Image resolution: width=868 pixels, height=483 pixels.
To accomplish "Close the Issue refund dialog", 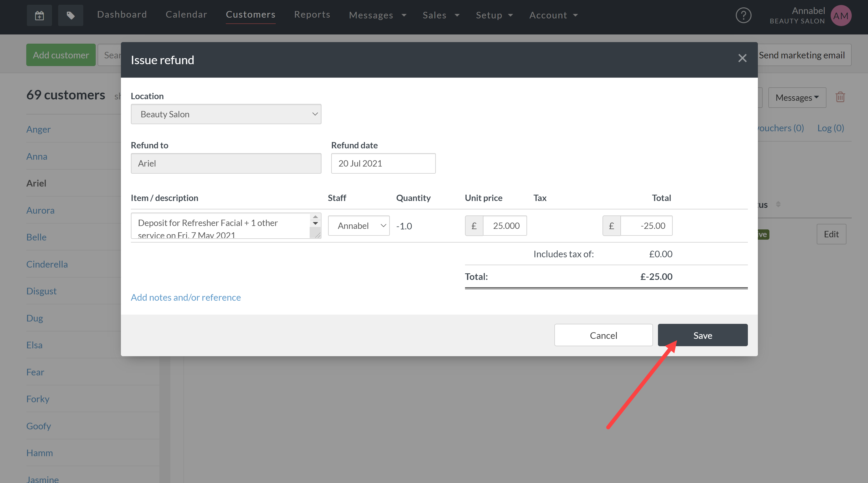I will tap(742, 58).
